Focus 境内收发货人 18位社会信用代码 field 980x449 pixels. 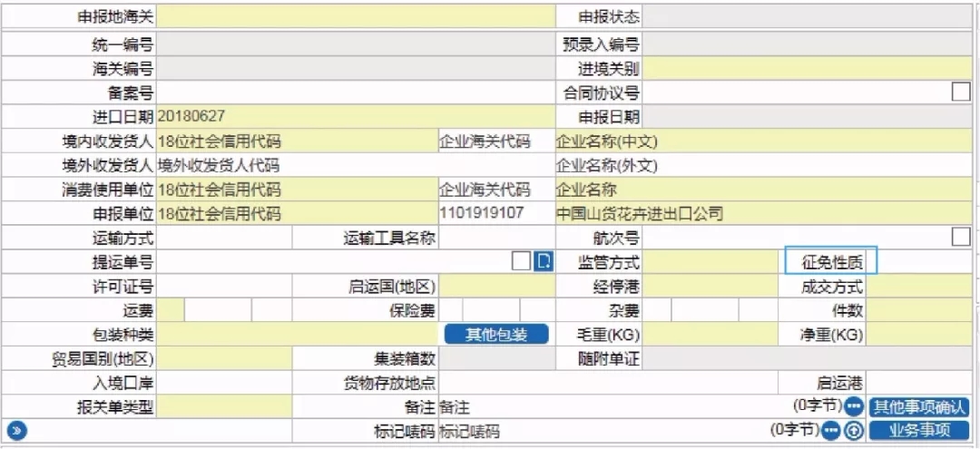pos(297,142)
